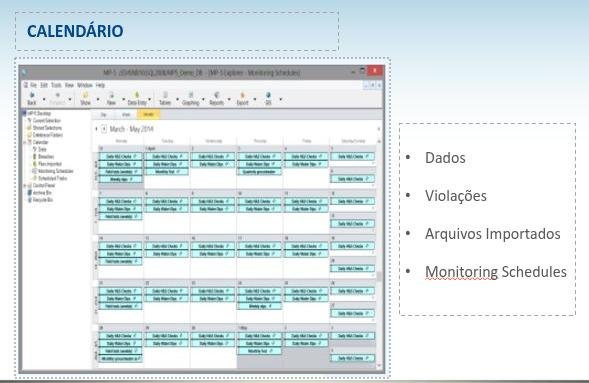Click the Arquivos Importados bullet text
The height and width of the screenshot is (383, 589).
492,234
